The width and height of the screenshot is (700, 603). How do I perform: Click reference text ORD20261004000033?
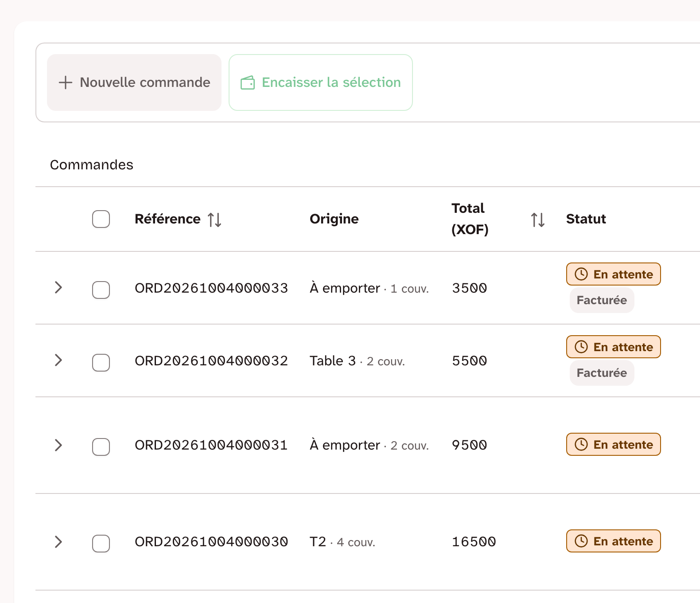pyautogui.click(x=211, y=288)
